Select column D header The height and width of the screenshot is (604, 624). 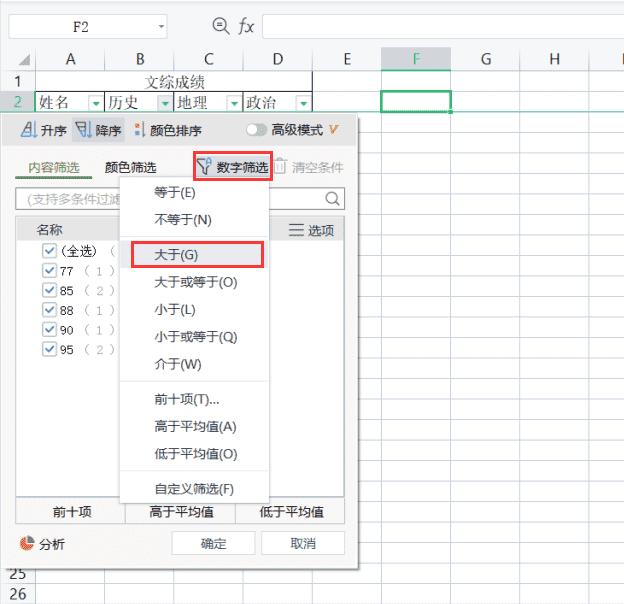click(x=278, y=59)
